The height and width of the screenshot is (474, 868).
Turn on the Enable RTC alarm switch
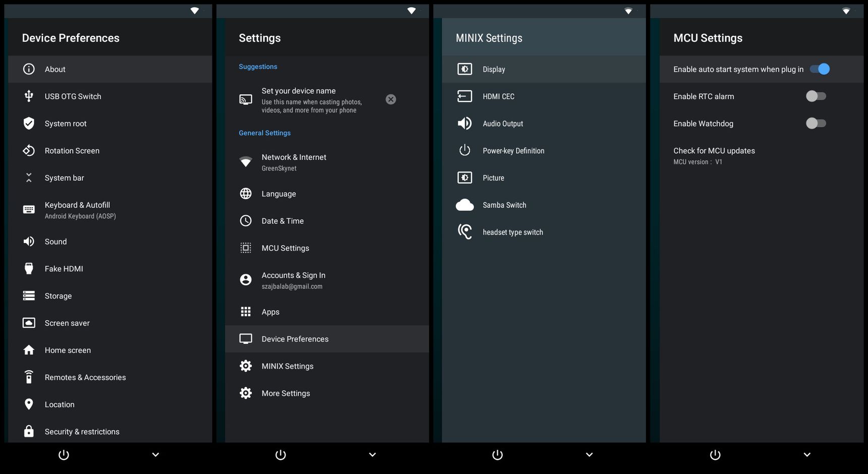pos(816,96)
